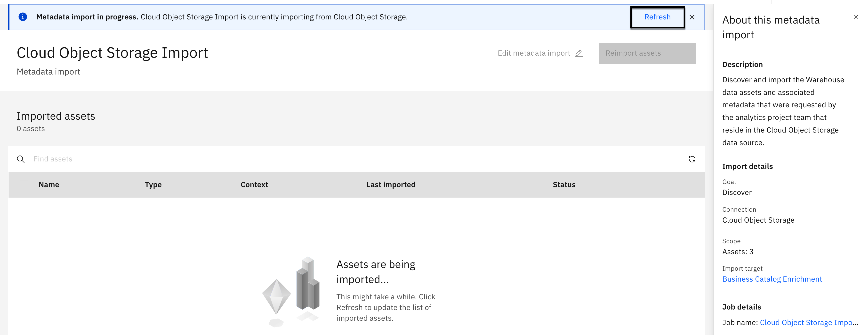The image size is (868, 335).
Task: Sort by the Context column header
Action: pos(254,185)
